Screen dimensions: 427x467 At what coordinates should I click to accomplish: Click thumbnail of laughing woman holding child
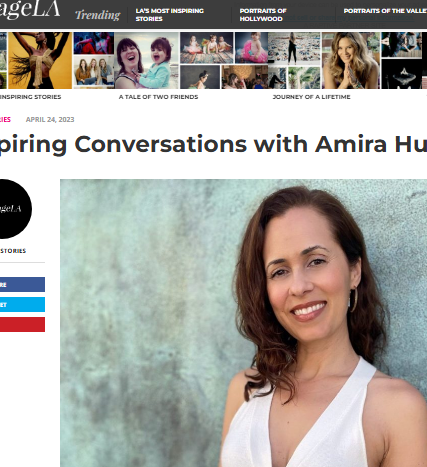tap(147, 60)
